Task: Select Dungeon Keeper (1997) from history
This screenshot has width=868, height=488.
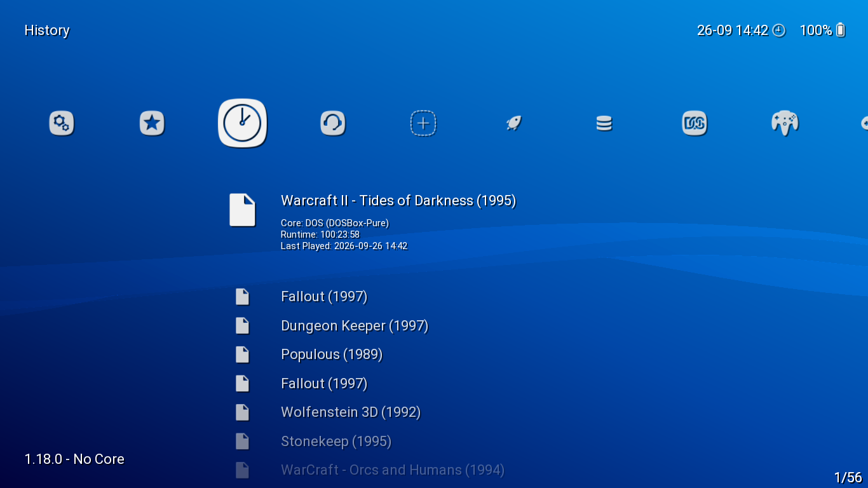Action: (355, 326)
